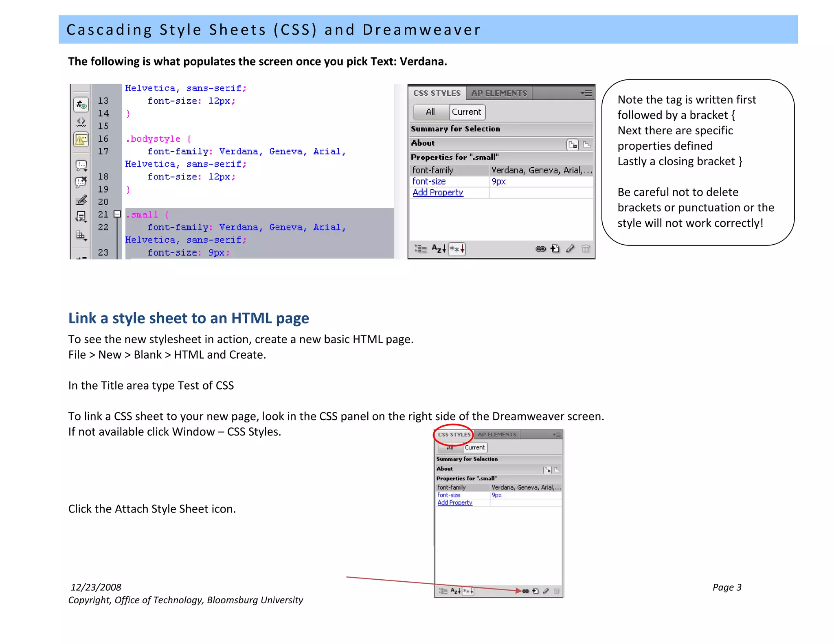This screenshot has width=834, height=644.
Task: Select the circled CSS STYLES tab in bottom panel
Action: click(454, 435)
